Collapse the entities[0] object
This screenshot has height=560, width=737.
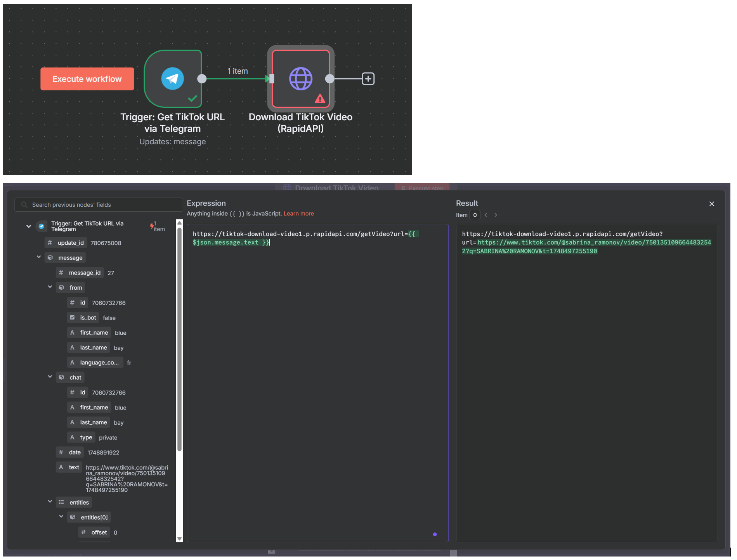[61, 517]
